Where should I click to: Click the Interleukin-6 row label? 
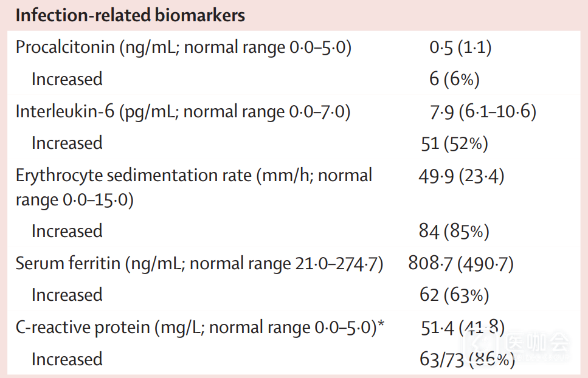pos(182,112)
